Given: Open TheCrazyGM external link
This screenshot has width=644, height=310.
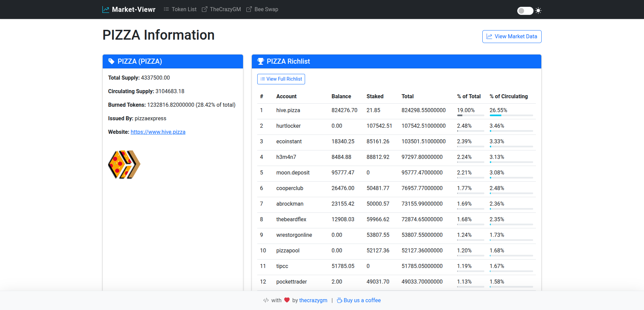Looking at the screenshot, I should click(x=221, y=9).
